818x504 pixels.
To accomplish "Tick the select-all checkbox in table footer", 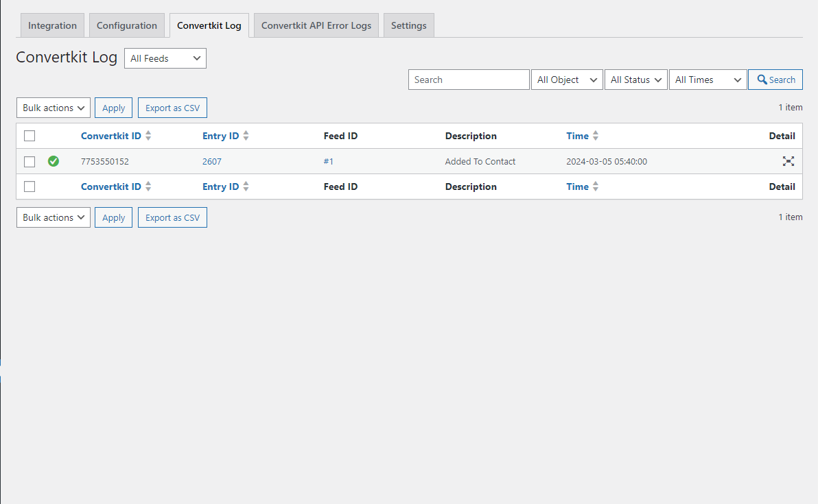I will coord(30,187).
